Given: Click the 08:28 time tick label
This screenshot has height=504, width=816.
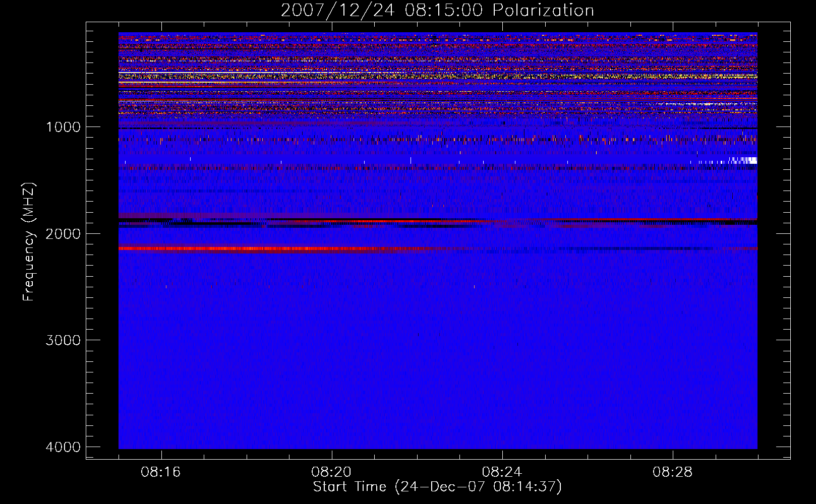Looking at the screenshot, I should click(x=672, y=472).
